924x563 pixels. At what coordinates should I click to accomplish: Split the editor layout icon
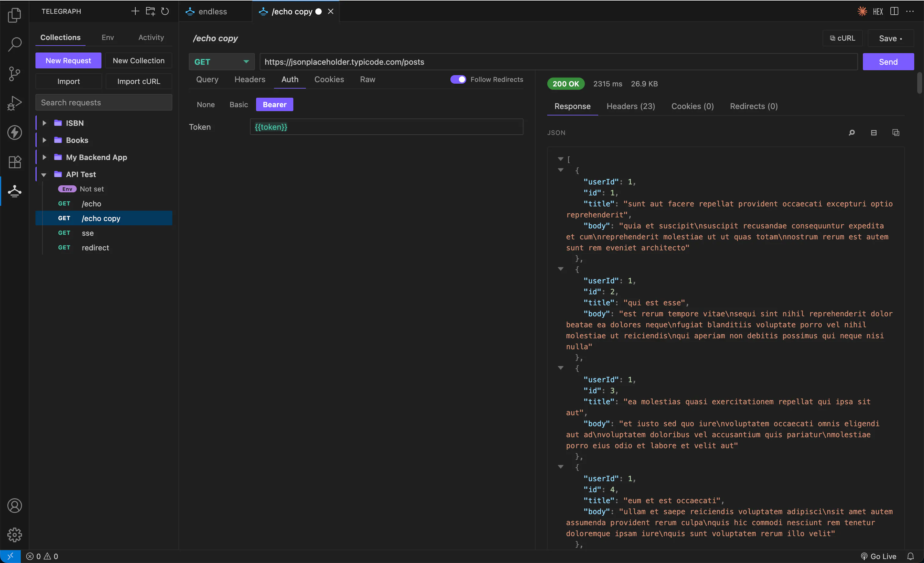coord(894,11)
